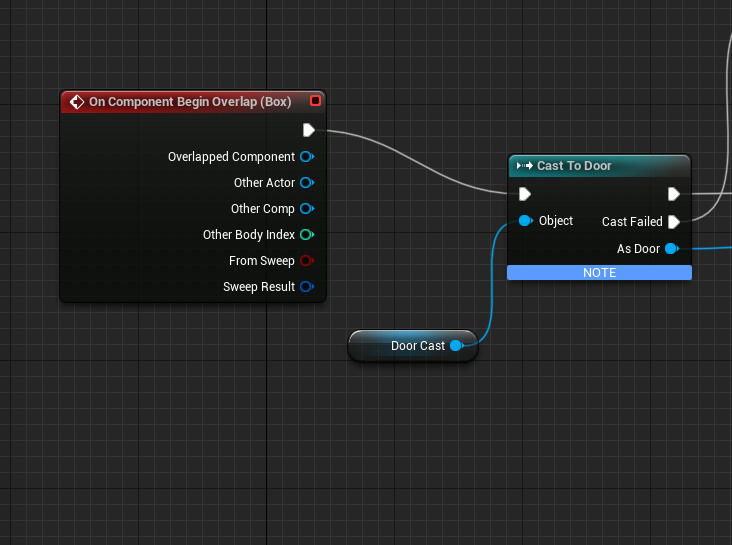This screenshot has height=545, width=732.
Task: Click the NOTE banner on cast node
Action: click(599, 272)
